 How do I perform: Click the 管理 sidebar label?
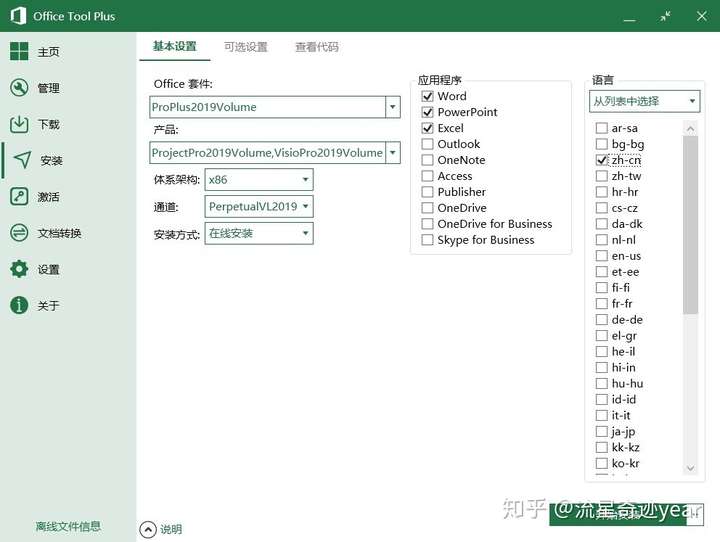click(x=48, y=88)
